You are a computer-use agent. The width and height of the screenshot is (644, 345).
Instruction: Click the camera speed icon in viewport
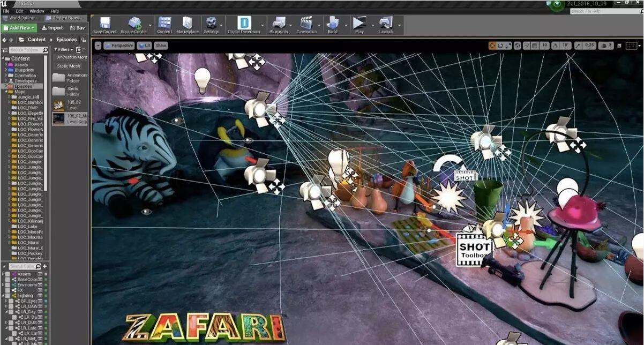604,46
